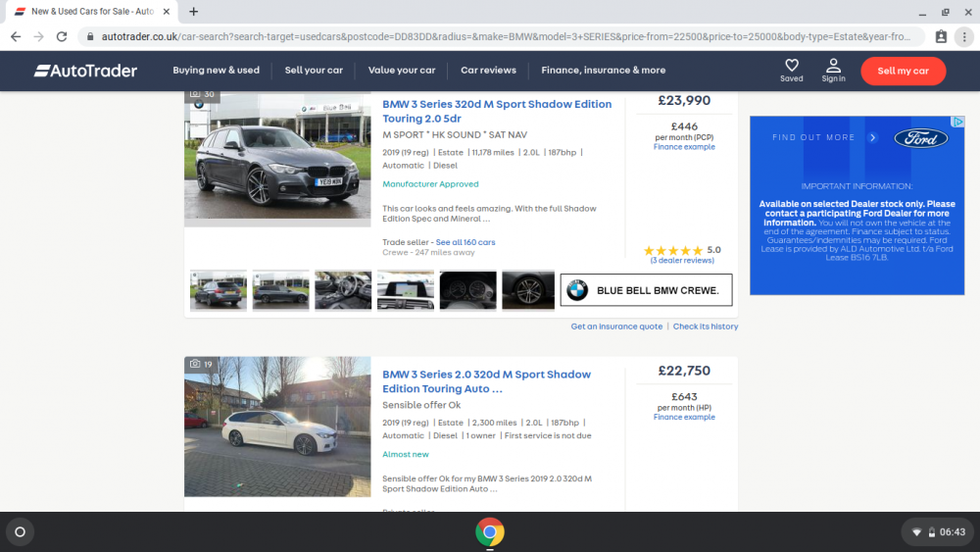Click Blue Bell BMW Crewe dealer banner
Viewport: 980px width, 552px height.
(646, 290)
